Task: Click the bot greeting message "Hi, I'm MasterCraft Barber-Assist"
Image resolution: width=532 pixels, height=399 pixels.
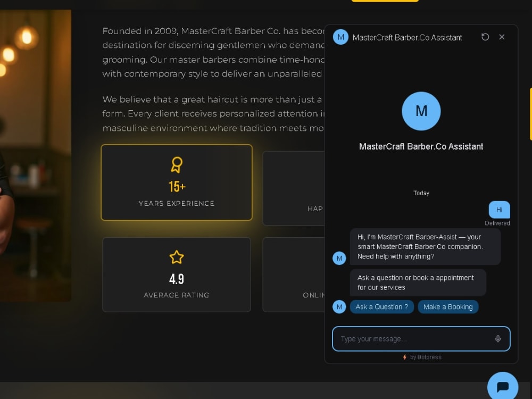Action: point(425,247)
